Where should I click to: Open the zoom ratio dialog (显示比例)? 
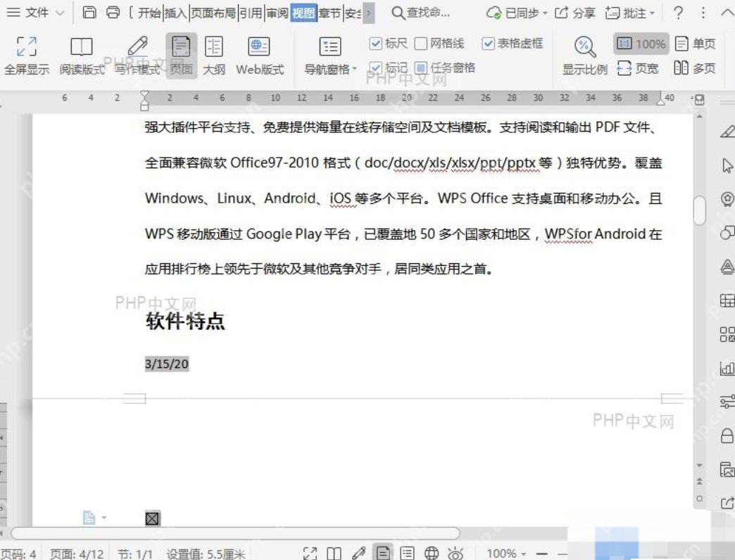[x=584, y=56]
